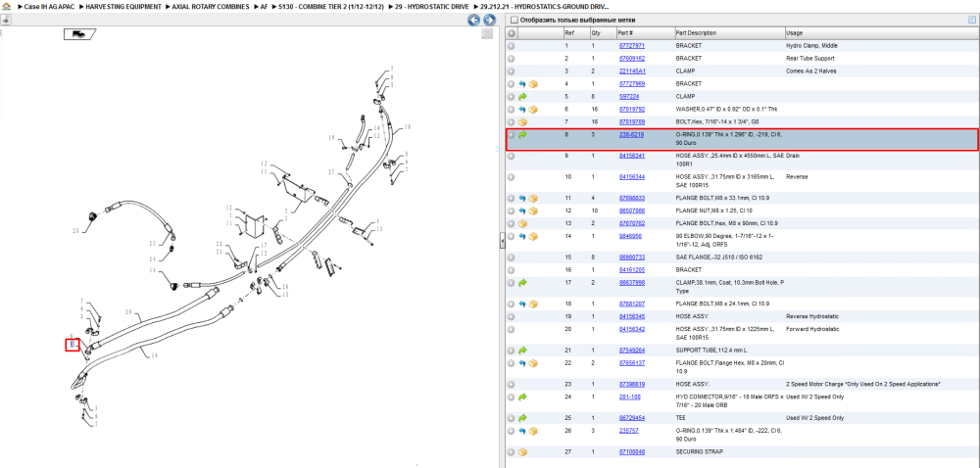
Task: Click the box icon on O-RING 235757 row
Action: click(x=533, y=431)
